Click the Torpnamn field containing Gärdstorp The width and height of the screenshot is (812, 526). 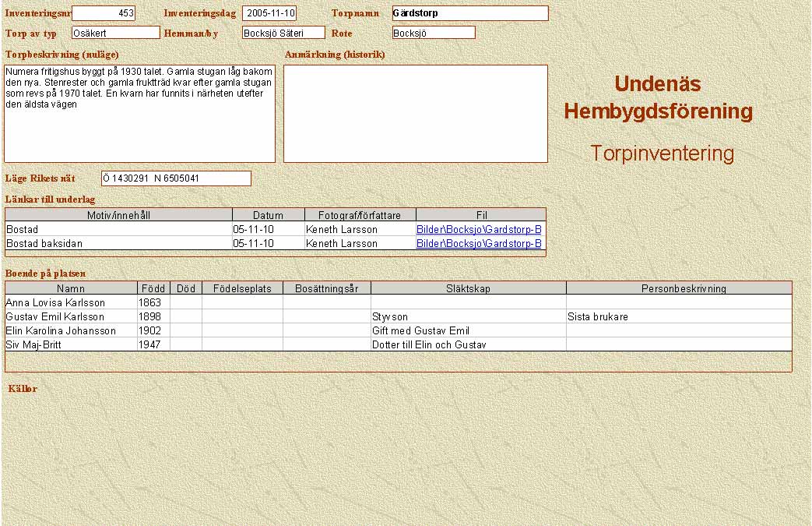(470, 13)
